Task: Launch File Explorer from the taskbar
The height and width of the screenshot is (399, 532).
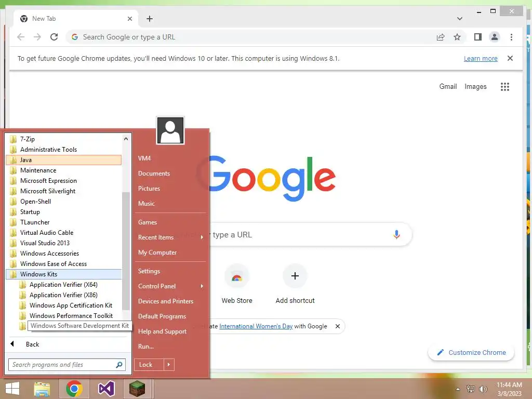Action: point(42,389)
